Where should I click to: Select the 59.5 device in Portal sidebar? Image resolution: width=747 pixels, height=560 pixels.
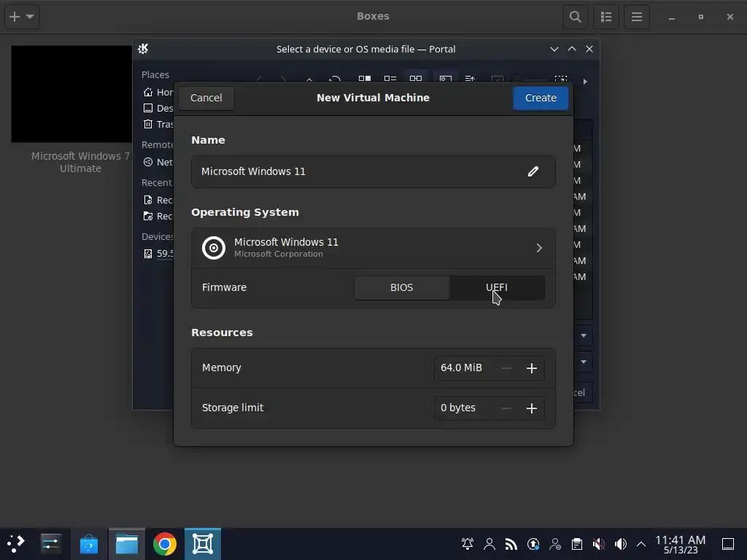tap(158, 253)
